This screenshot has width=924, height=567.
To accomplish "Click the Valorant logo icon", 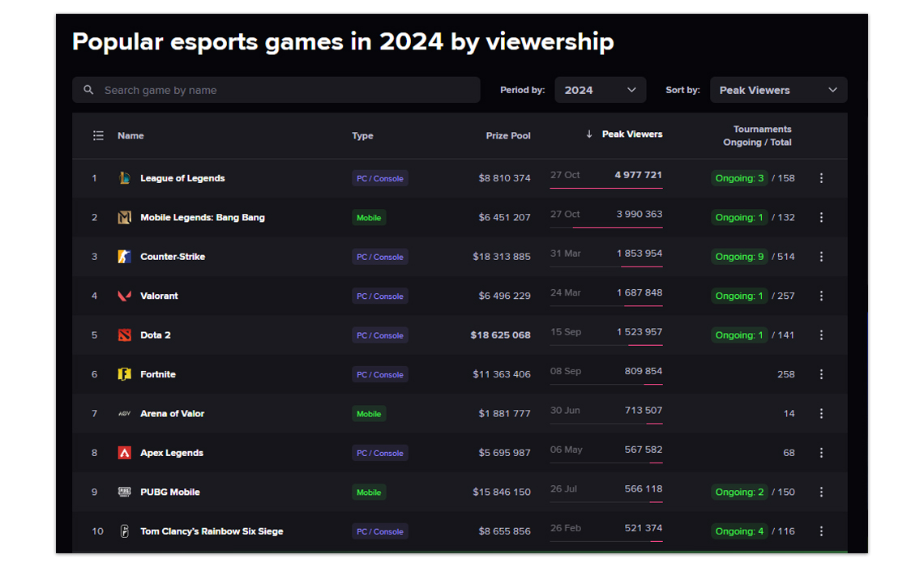I will click(124, 296).
